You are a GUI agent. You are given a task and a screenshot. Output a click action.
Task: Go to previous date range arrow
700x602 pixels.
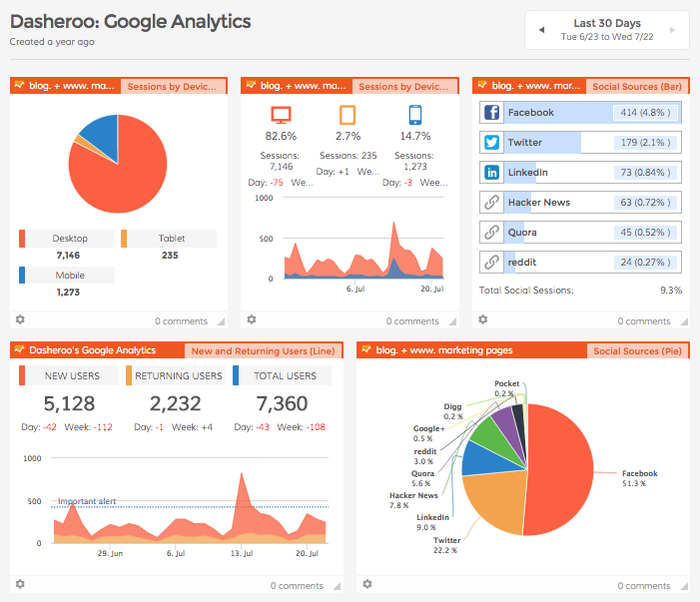(x=541, y=30)
